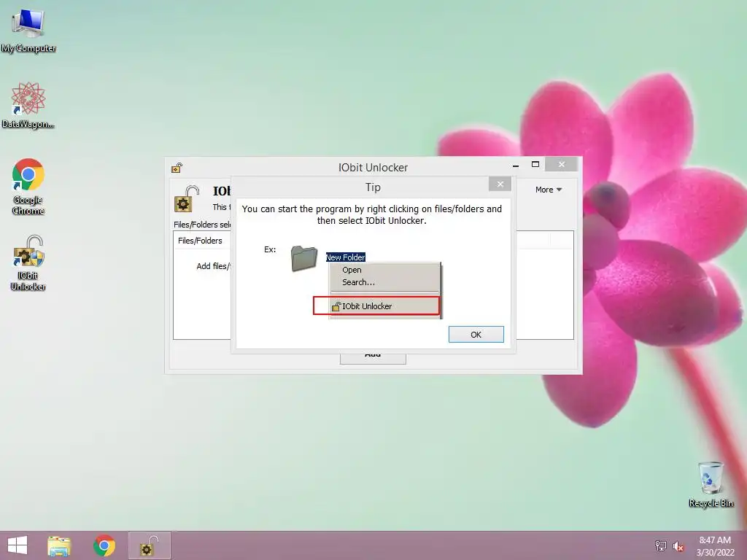747x560 pixels.
Task: Maximize the IObit Unlocker window
Action: pyautogui.click(x=535, y=164)
